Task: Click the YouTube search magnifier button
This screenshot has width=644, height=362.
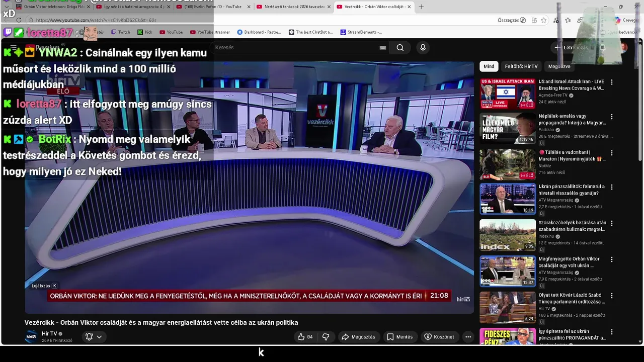Action: (x=400, y=47)
